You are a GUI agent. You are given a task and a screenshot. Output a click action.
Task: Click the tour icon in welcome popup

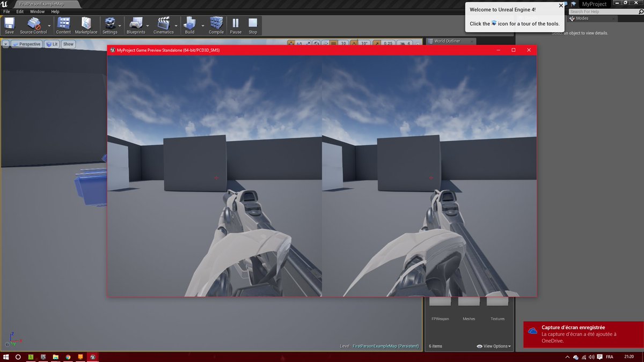[494, 24]
